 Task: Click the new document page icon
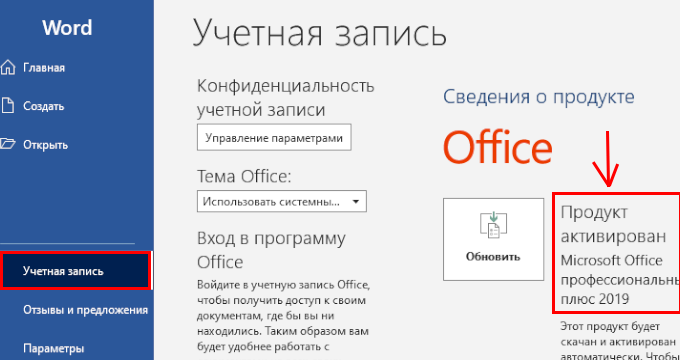tap(7, 106)
